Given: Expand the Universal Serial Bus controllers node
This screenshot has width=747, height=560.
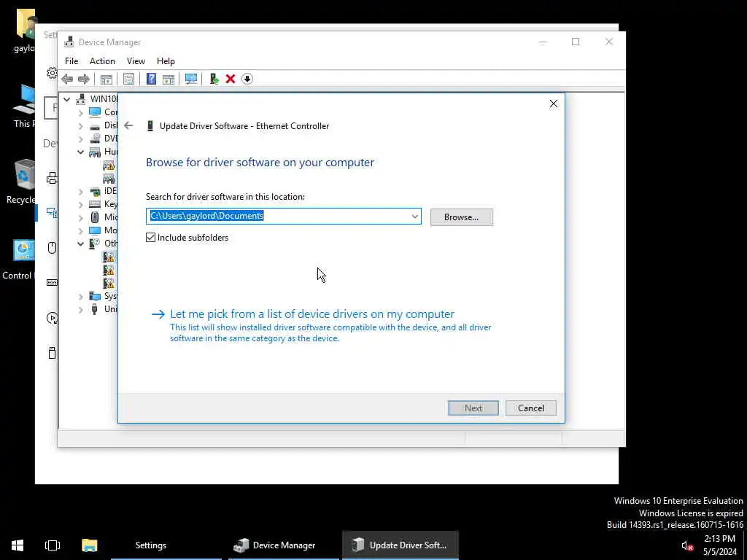Looking at the screenshot, I should tap(80, 309).
